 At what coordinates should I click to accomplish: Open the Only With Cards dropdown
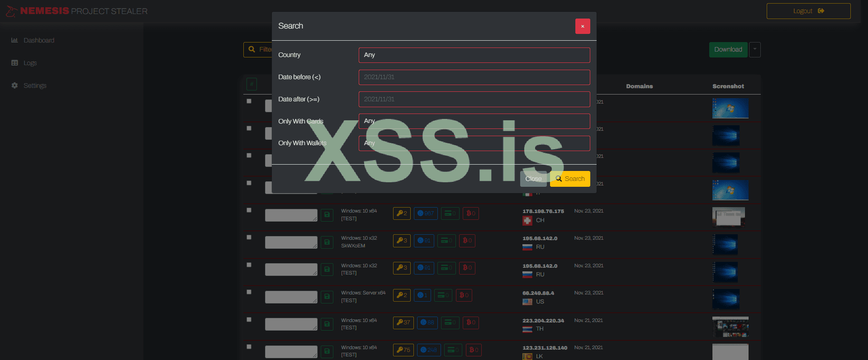(x=474, y=121)
